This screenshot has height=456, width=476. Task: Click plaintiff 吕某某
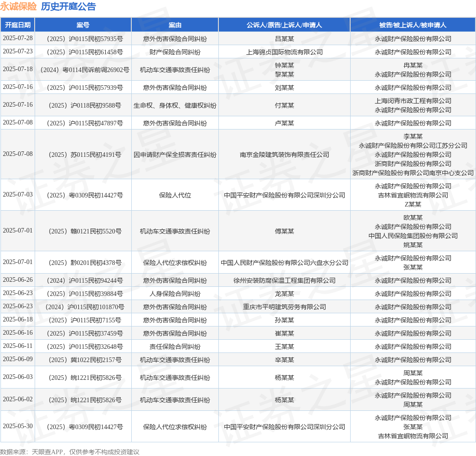[285, 39]
